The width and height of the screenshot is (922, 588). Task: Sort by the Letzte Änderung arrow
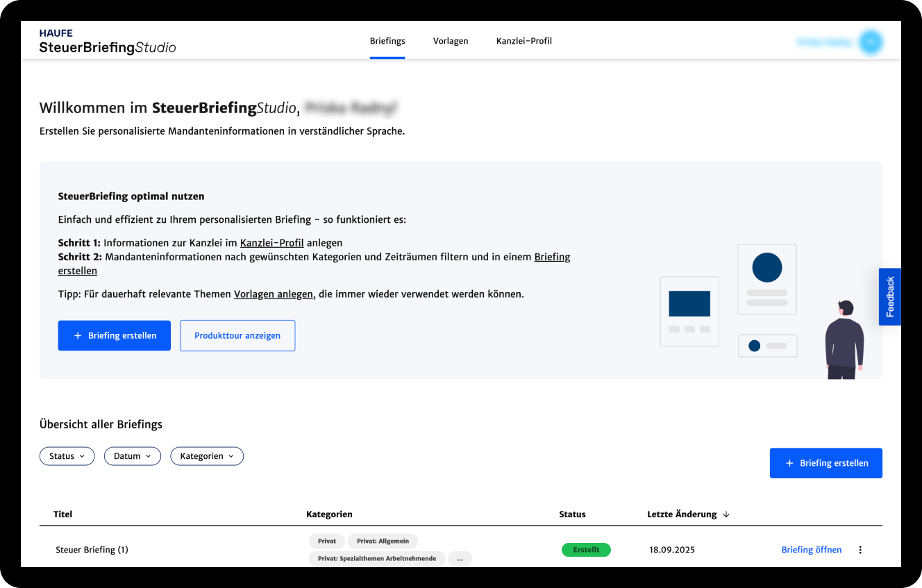tap(726, 514)
